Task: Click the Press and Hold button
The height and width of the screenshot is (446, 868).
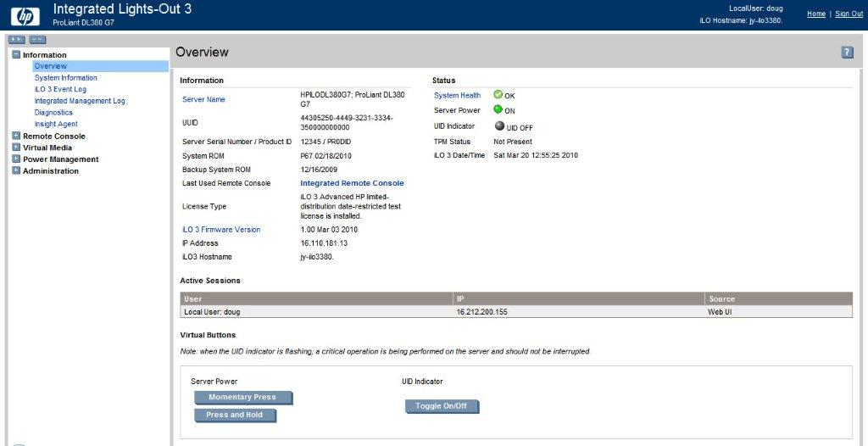Action: [235, 415]
